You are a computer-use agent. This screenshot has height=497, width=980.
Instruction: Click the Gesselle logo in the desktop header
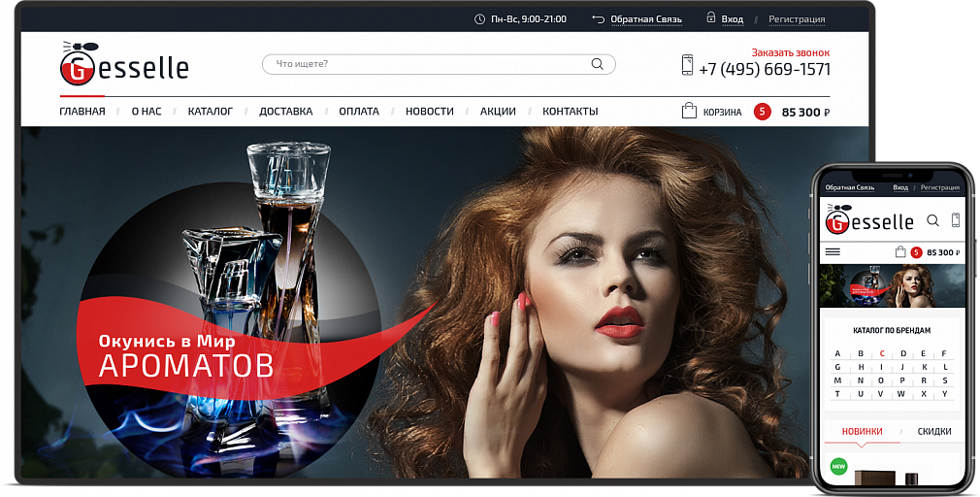tap(124, 64)
